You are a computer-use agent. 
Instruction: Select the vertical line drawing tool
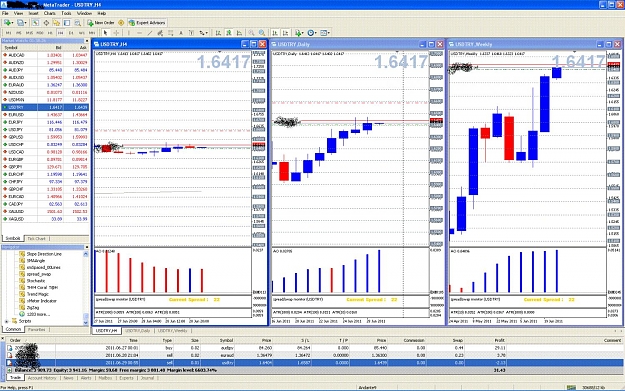(x=129, y=33)
